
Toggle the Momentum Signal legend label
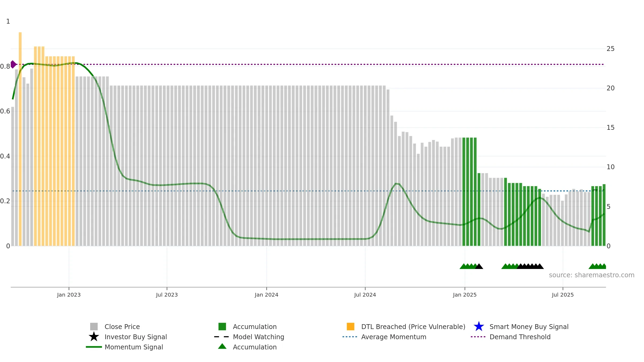pos(134,347)
